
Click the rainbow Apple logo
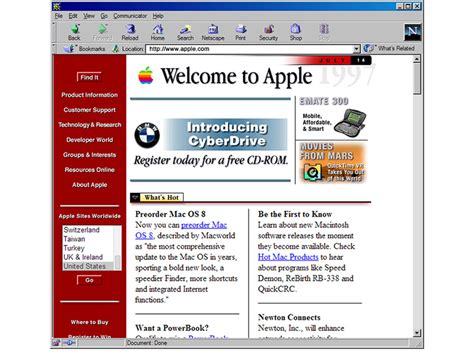click(146, 75)
